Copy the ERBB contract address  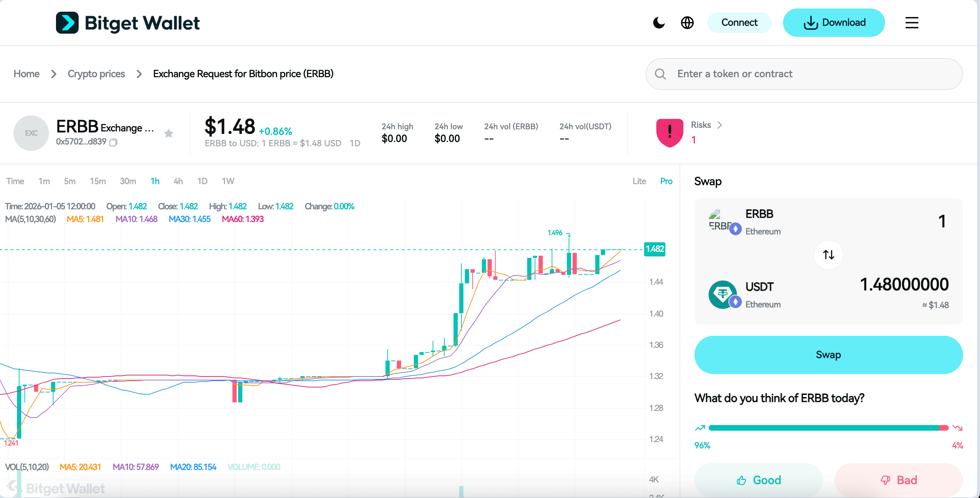point(113,142)
